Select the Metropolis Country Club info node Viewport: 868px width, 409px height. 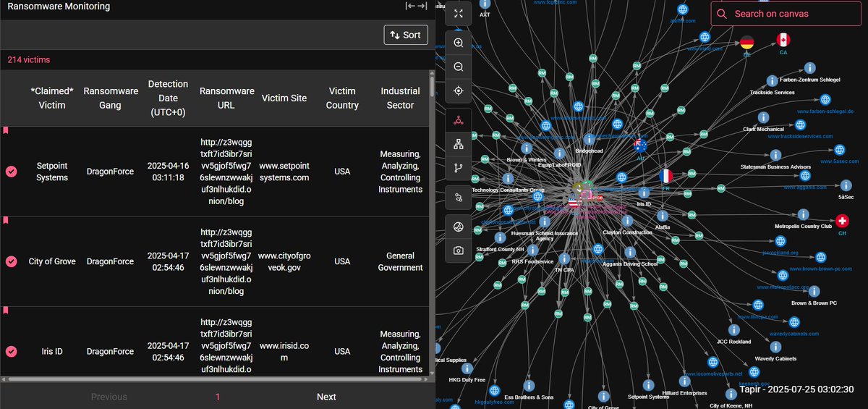click(803, 214)
